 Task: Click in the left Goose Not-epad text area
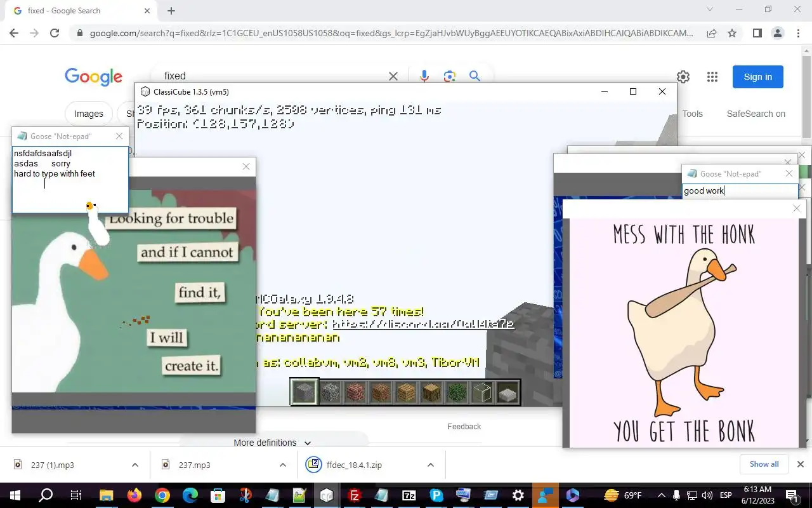tap(70, 180)
